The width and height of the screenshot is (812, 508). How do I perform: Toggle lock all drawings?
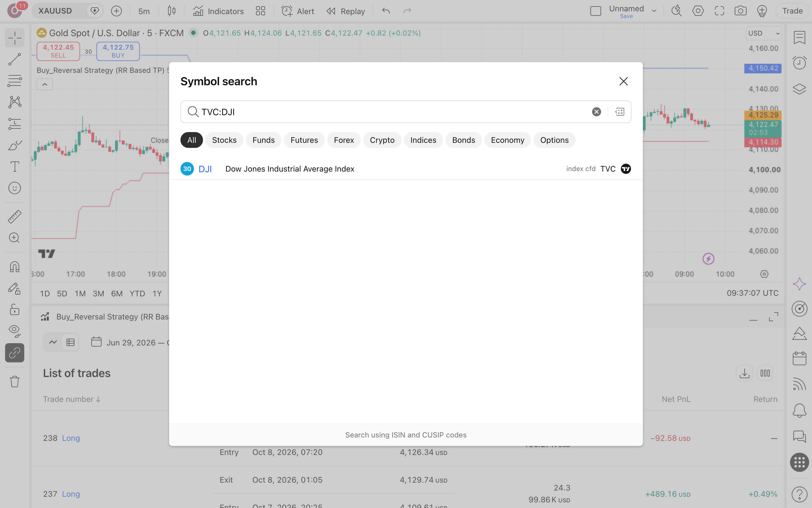click(14, 310)
